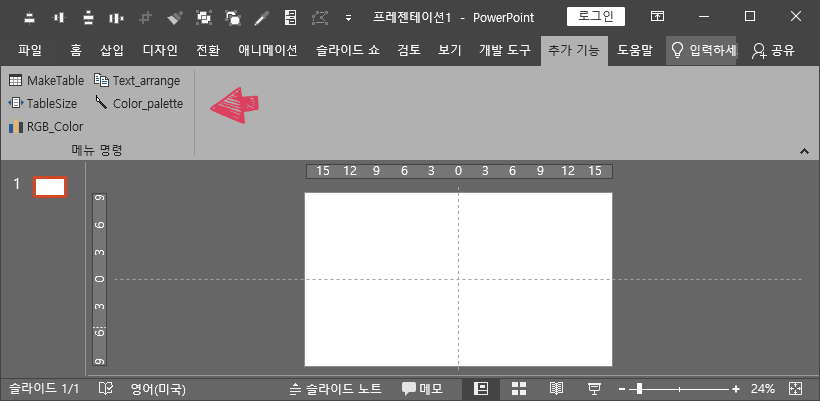
Task: Switch to the 애니메이션 tab
Action: (x=268, y=50)
